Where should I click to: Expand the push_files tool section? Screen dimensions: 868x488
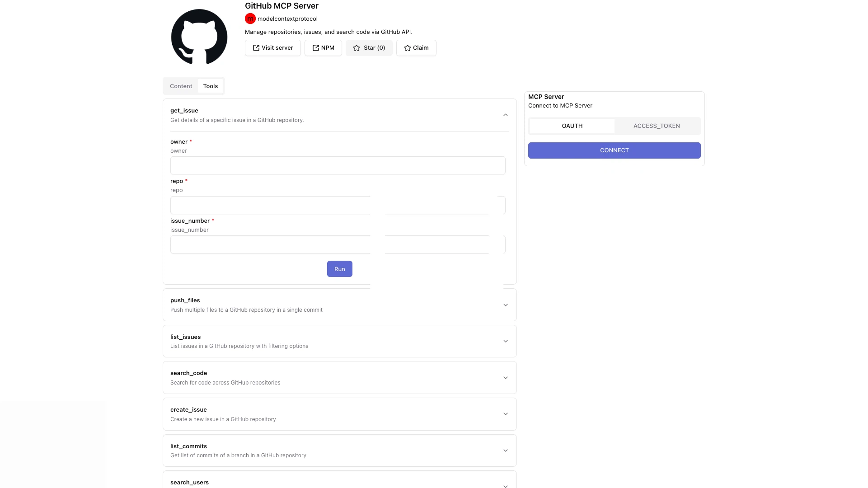click(505, 305)
